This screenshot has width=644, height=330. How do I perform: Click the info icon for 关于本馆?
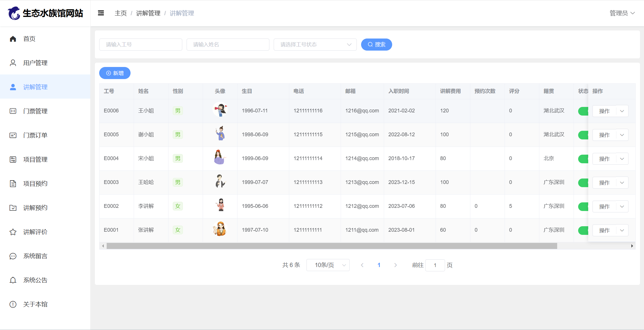[x=13, y=304]
